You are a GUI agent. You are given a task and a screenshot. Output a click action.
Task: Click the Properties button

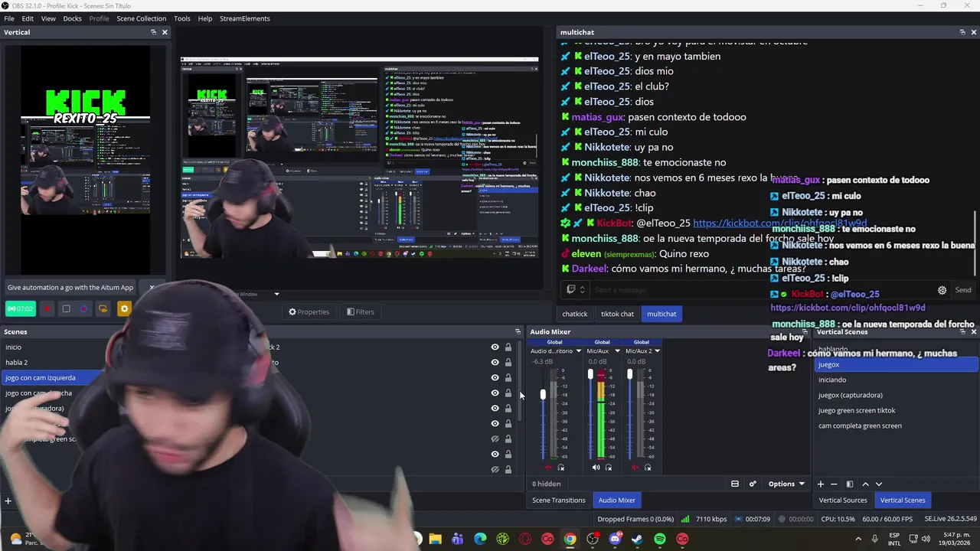point(309,311)
